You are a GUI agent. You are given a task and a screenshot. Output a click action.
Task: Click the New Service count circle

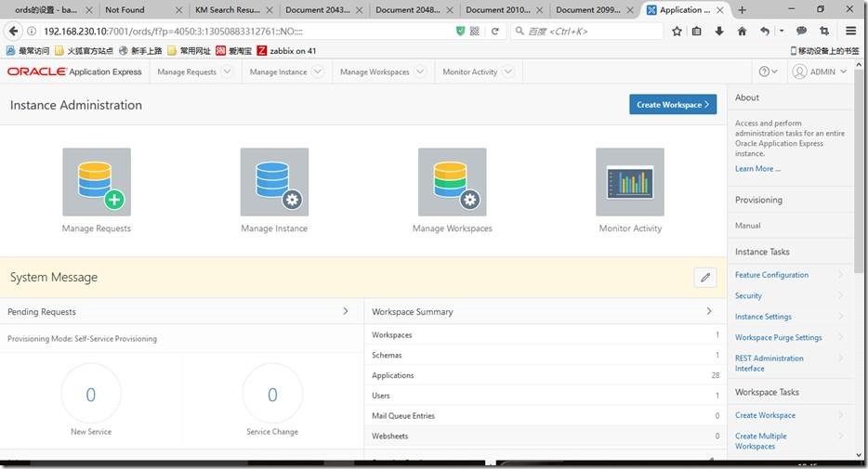coord(91,395)
